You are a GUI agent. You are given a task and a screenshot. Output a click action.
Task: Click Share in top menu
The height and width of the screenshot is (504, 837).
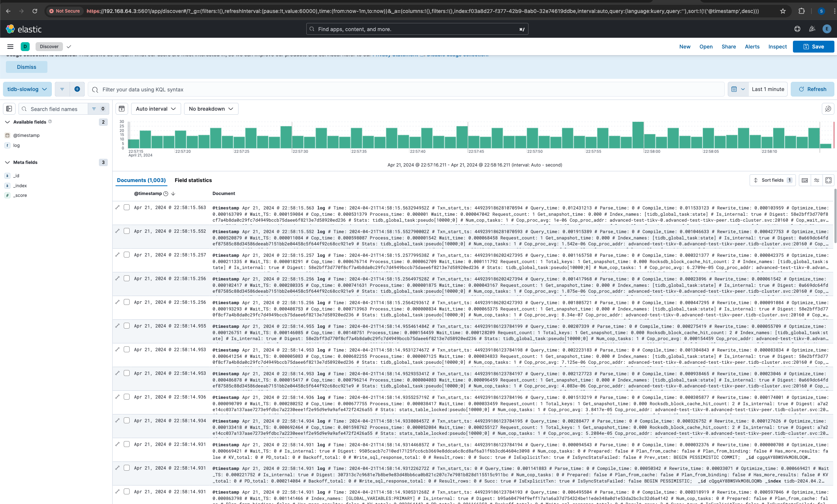coord(728,47)
